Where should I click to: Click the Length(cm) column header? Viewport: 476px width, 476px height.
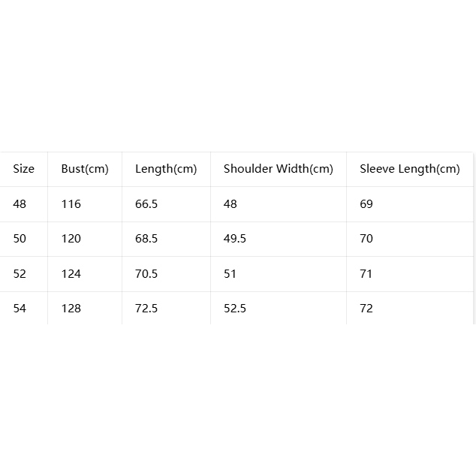coord(166,169)
